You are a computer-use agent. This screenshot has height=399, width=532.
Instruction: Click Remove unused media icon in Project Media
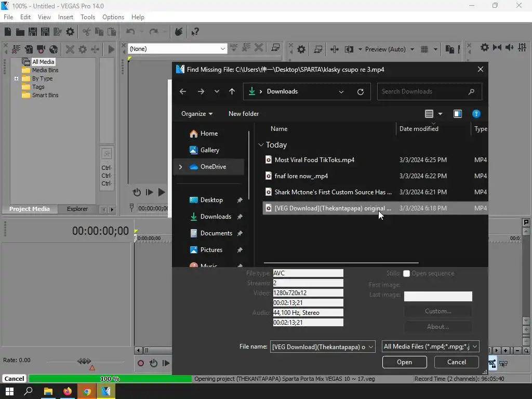coord(16,49)
